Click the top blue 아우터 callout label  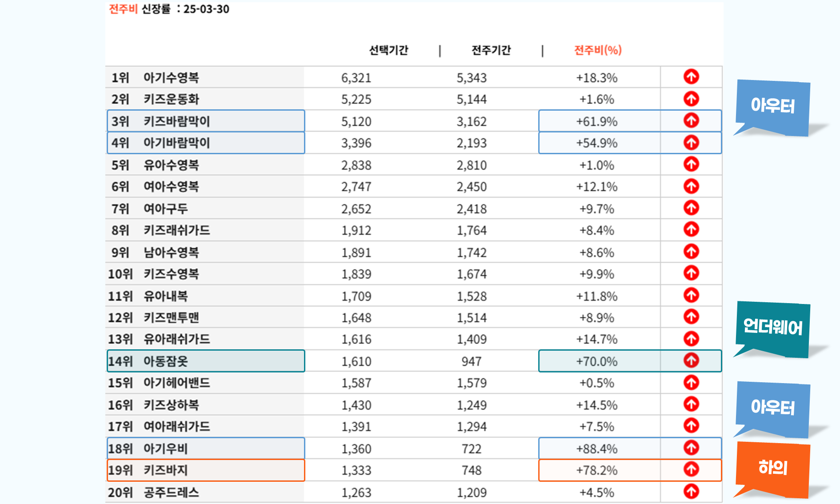click(772, 106)
